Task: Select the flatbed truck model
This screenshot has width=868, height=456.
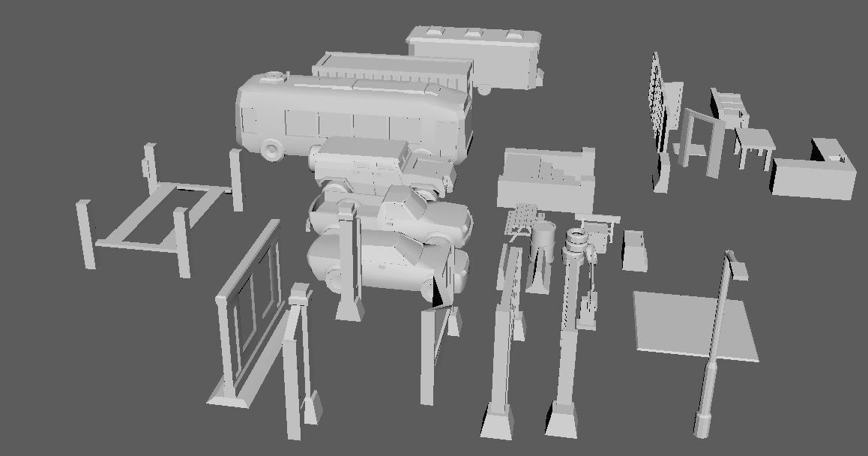Action: coord(375,165)
